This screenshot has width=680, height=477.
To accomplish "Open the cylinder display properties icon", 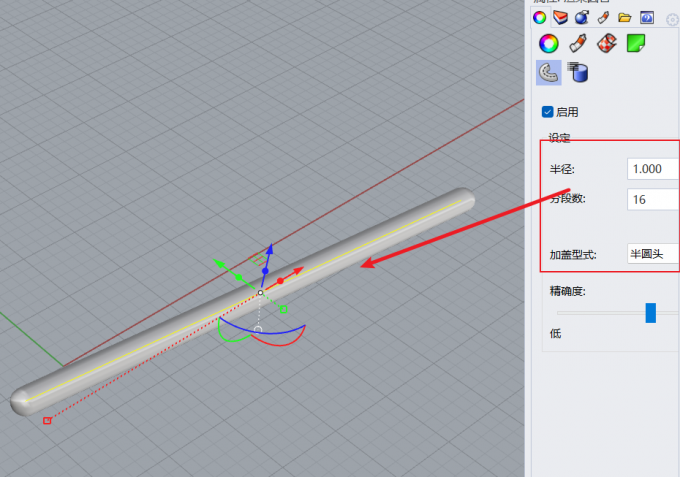I will (577, 72).
